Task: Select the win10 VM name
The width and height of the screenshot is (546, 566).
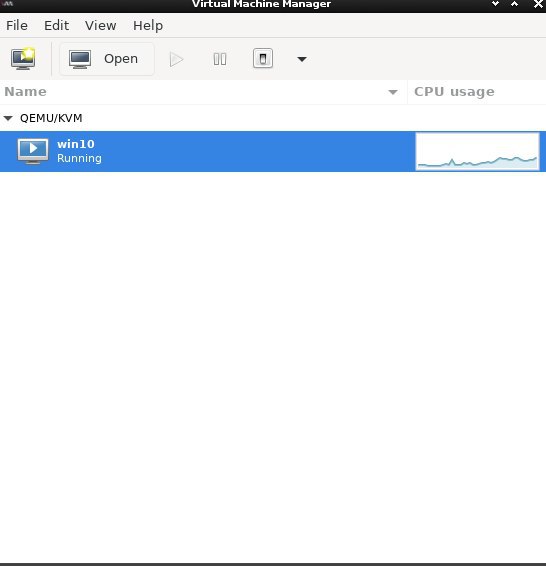Action: click(x=76, y=144)
